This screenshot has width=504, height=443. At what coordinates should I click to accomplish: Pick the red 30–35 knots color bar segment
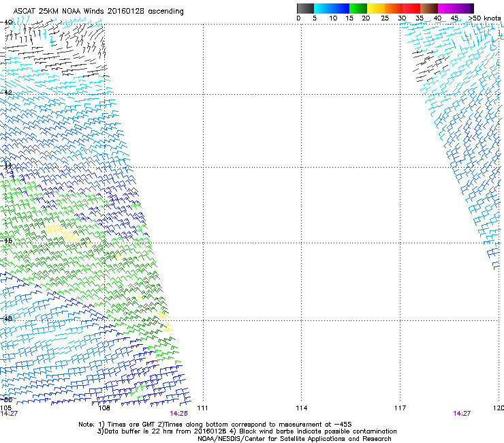[411, 8]
